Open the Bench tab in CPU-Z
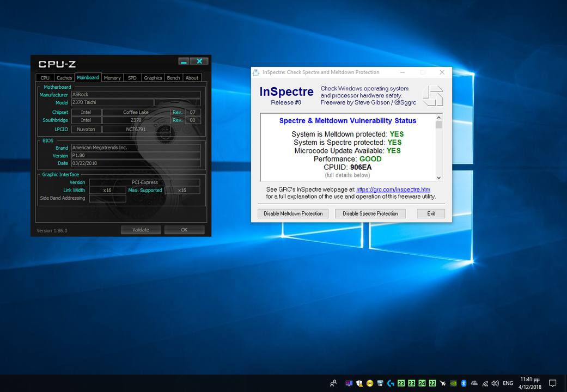 (174, 78)
